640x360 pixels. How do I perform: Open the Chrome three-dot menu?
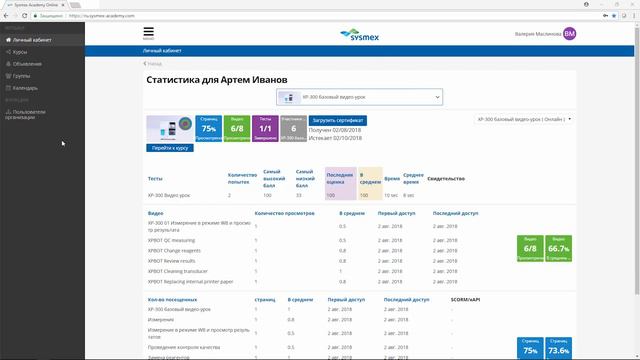(634, 16)
